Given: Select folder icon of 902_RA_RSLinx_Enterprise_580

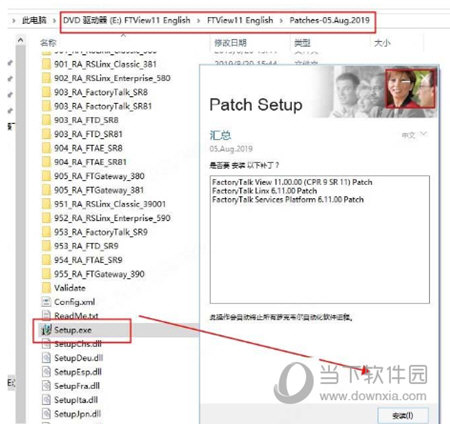Looking at the screenshot, I should (46, 78).
